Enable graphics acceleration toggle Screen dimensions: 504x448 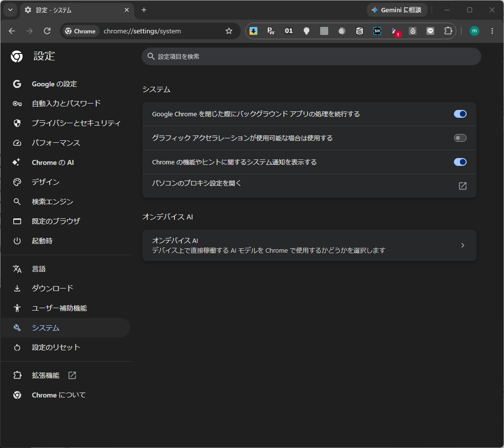click(460, 138)
